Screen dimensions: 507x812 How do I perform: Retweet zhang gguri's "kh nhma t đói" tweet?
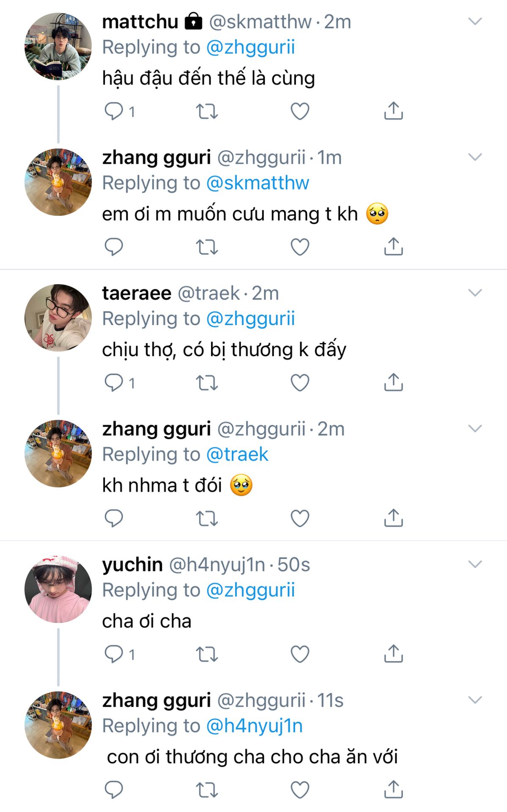pyautogui.click(x=207, y=518)
